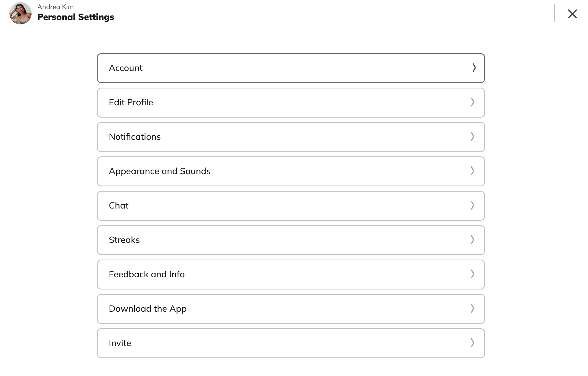Click chevron in Feedback and Info row
Image resolution: width=588 pixels, height=376 pixels.
[472, 274]
